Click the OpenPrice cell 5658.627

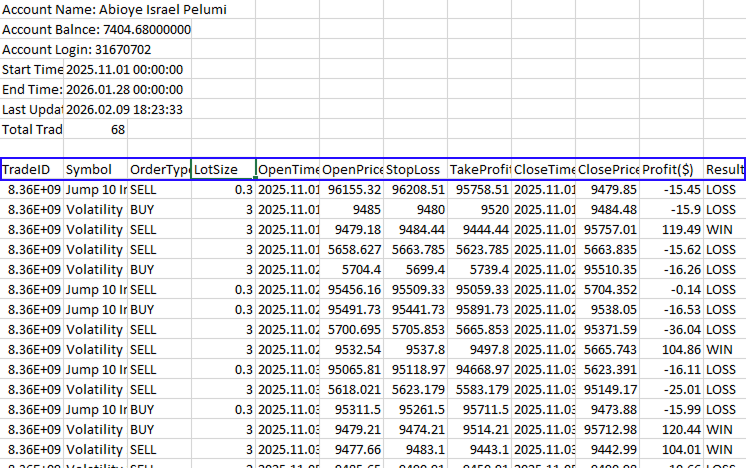coord(351,249)
